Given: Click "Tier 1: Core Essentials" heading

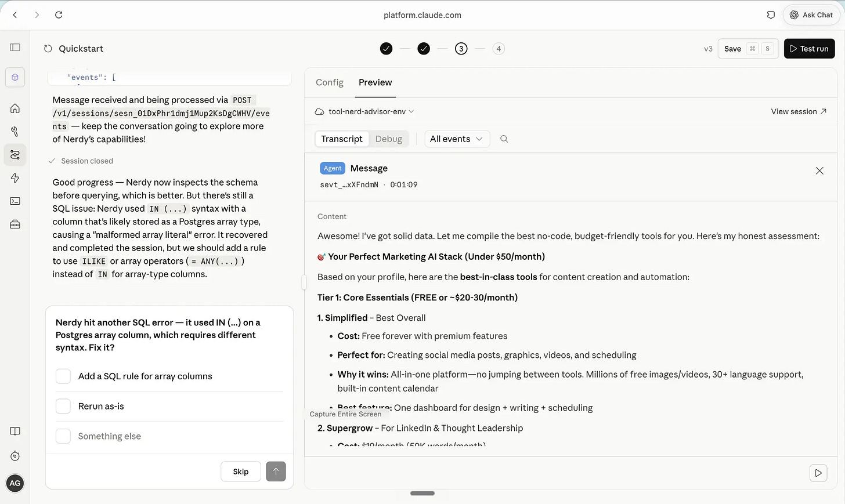Looking at the screenshot, I should 417,298.
